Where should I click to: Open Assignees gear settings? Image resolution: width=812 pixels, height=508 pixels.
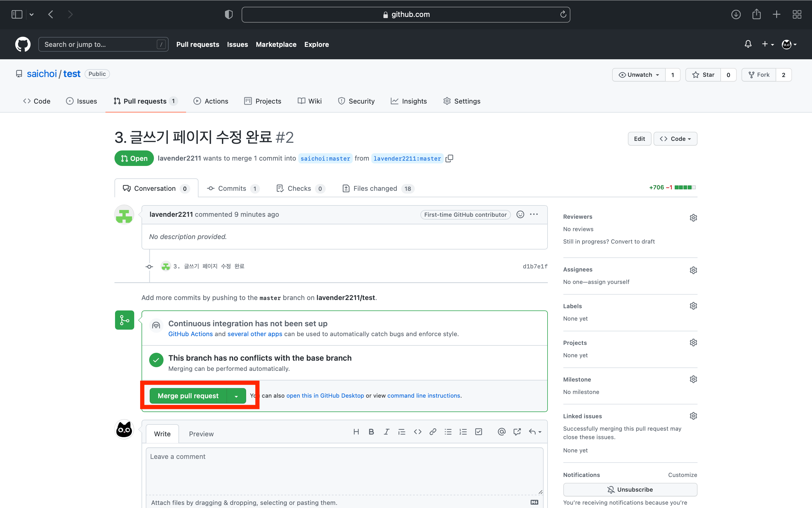point(693,270)
